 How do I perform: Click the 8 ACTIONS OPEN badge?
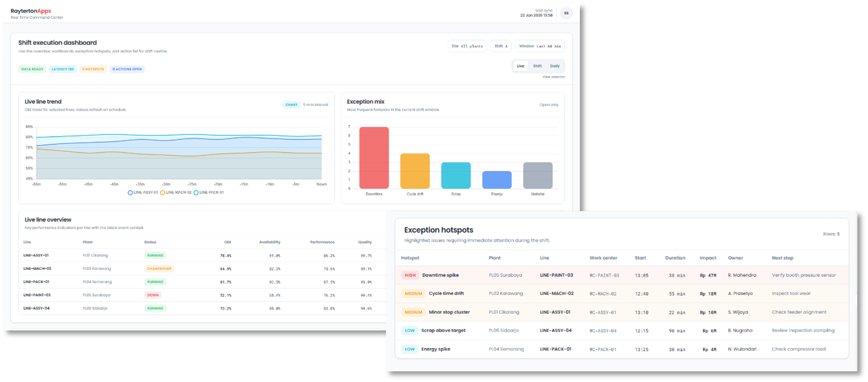[127, 69]
